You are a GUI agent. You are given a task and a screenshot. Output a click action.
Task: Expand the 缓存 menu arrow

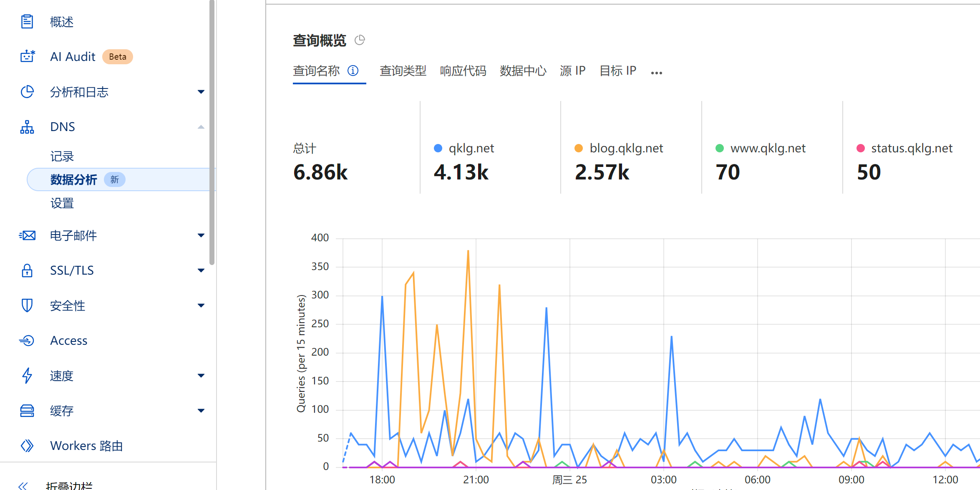click(x=201, y=411)
